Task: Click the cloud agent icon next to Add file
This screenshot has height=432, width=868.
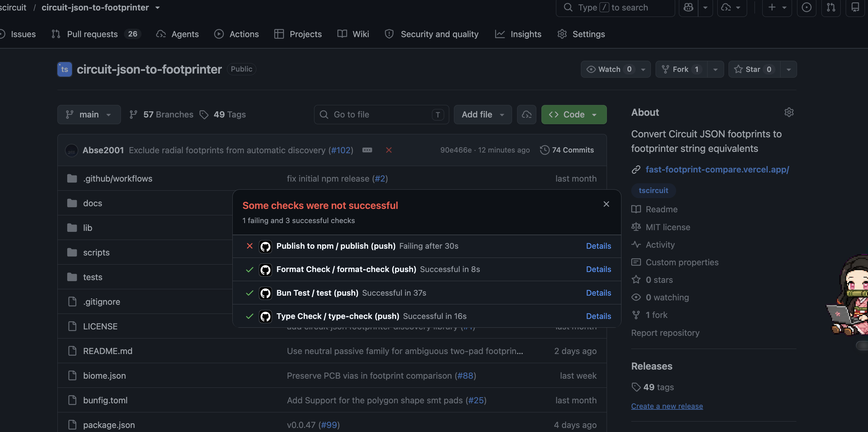Action: click(x=527, y=115)
